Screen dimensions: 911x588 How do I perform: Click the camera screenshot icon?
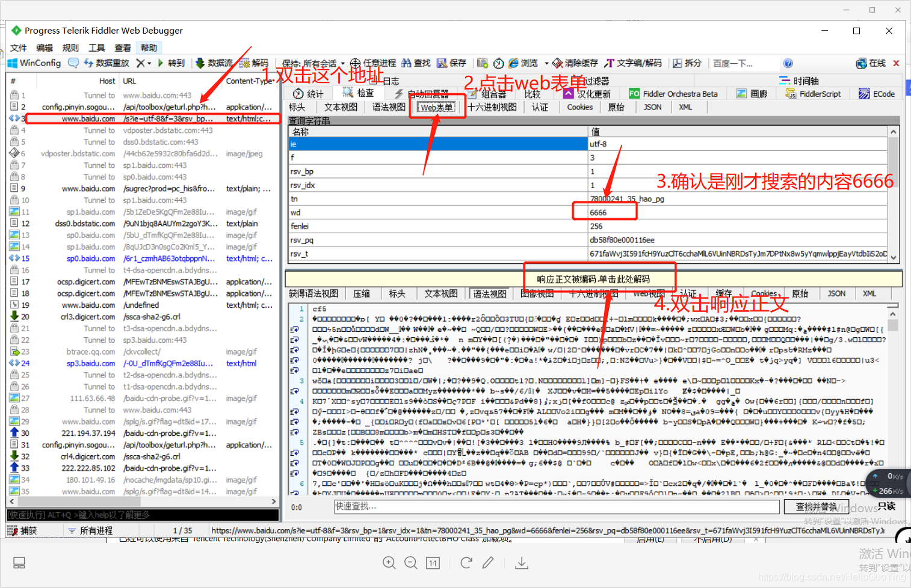click(x=482, y=63)
